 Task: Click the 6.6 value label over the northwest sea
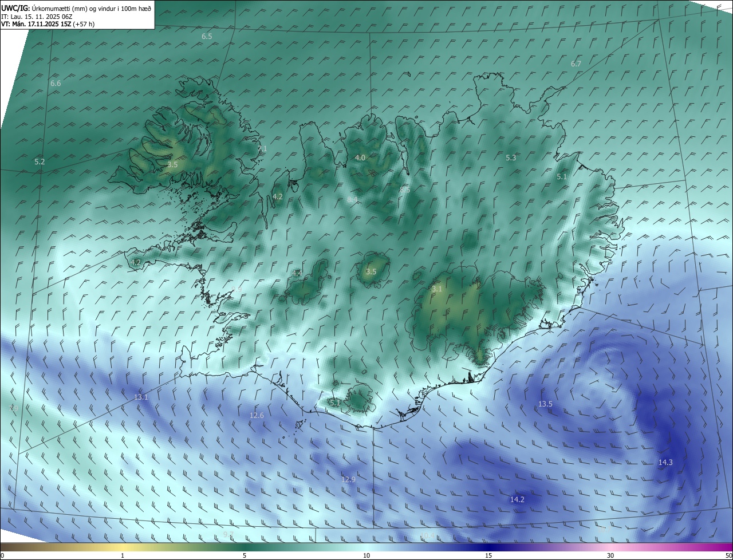(56, 83)
